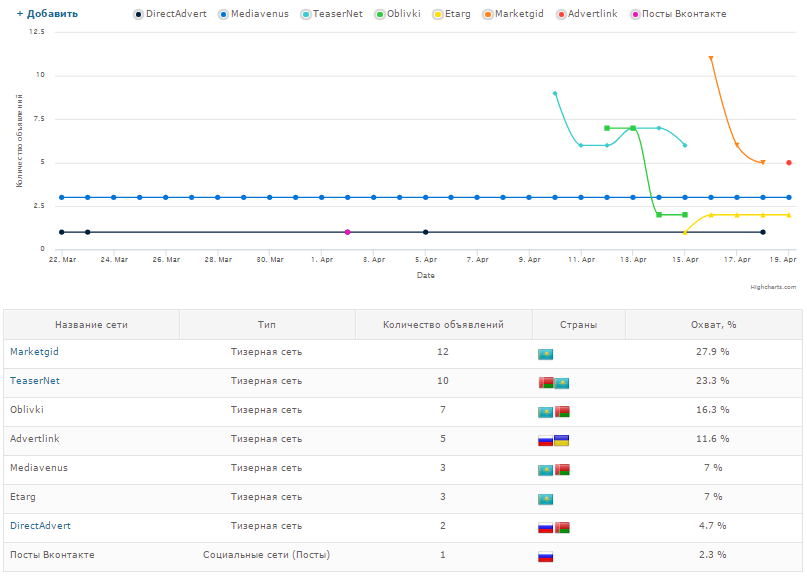Sort by the Количество объявлений column header
This screenshot has height=577, width=807.
coord(444,325)
